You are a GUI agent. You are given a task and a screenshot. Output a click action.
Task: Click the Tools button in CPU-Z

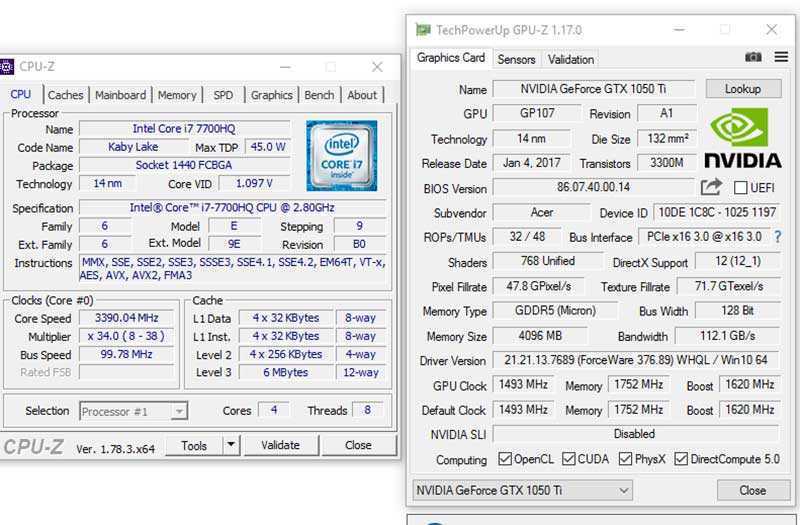point(194,445)
